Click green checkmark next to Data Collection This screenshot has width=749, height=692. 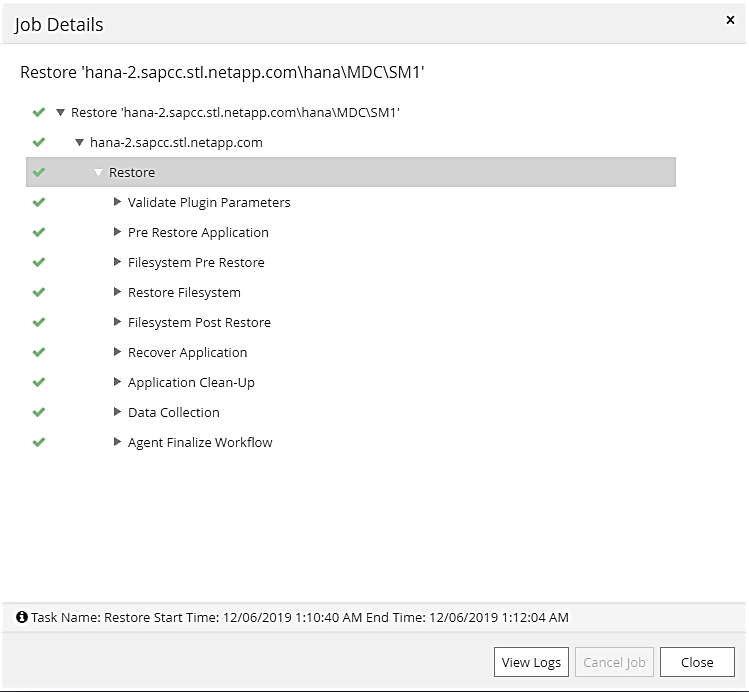tap(39, 412)
